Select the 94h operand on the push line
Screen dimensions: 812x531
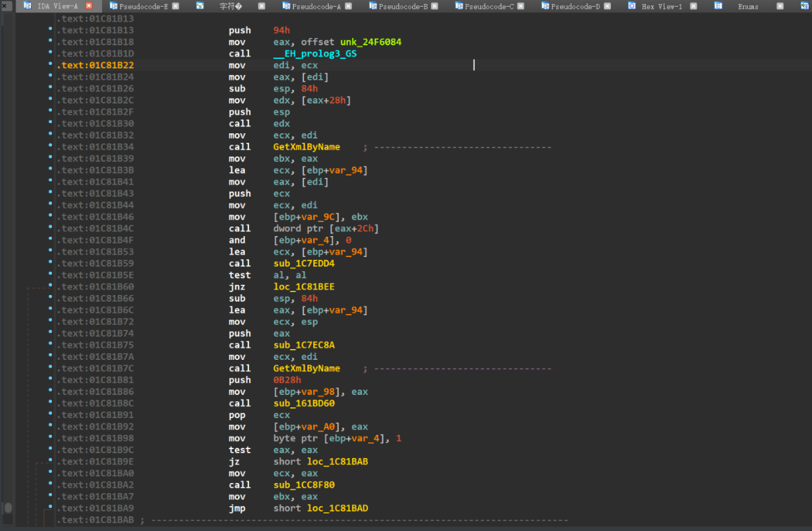pos(281,30)
